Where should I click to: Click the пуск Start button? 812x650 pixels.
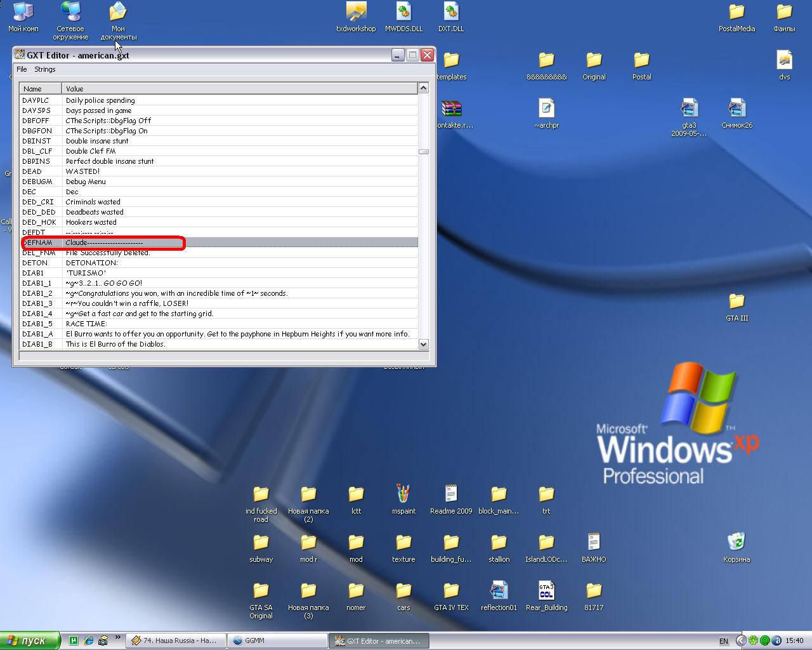click(x=30, y=640)
